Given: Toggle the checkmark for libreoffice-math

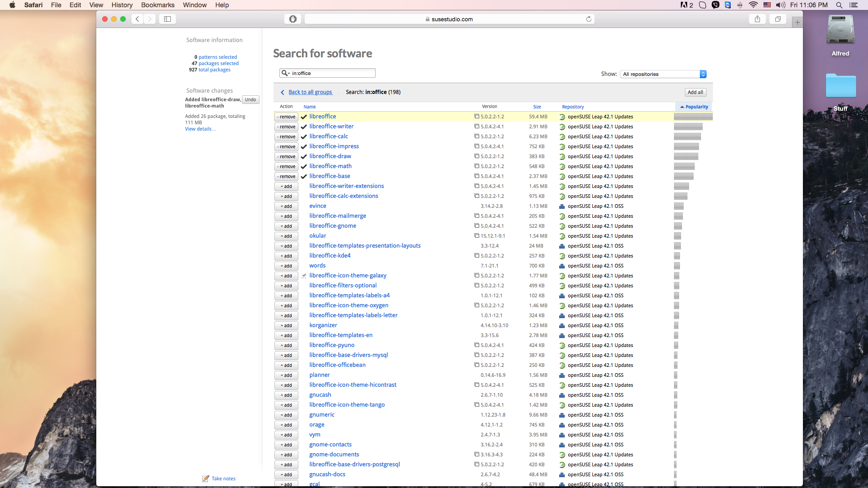Looking at the screenshot, I should [304, 166].
